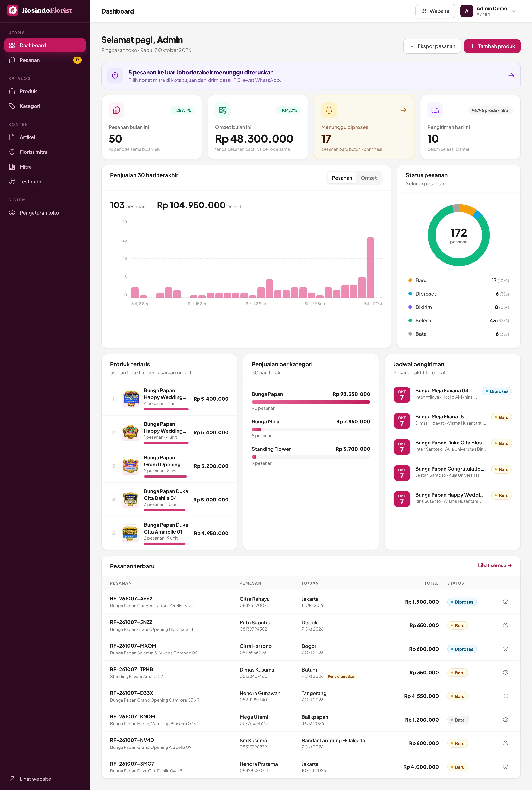
Task: Click the Bunga Papan category progress bar
Action: click(311, 402)
